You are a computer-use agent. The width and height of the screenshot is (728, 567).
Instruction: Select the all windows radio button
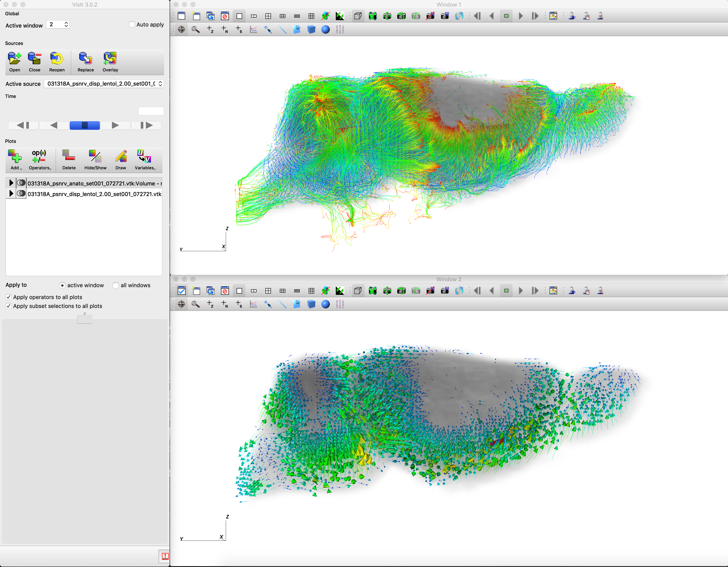click(x=116, y=285)
